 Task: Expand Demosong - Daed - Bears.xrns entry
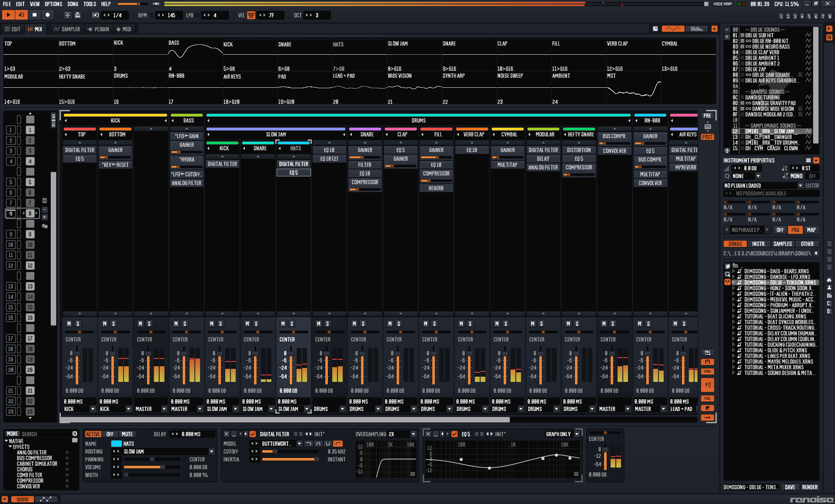[734, 271]
